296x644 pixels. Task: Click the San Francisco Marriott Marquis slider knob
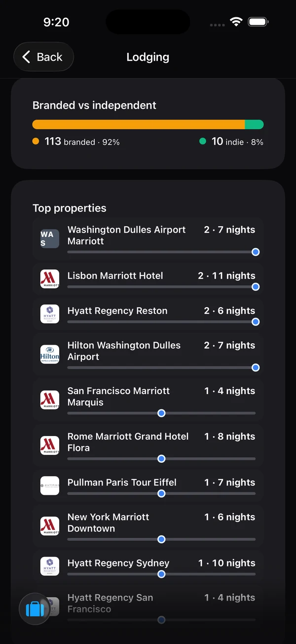[161, 413]
